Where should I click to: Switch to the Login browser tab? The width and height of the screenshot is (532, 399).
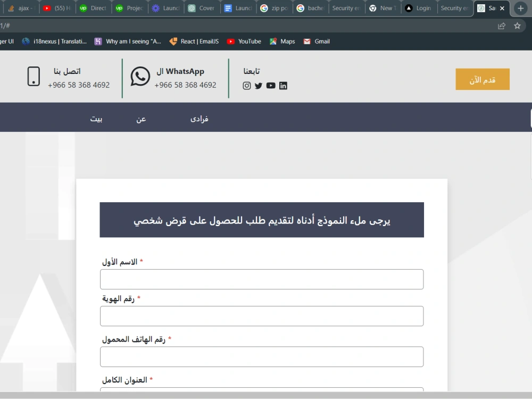[x=418, y=8]
